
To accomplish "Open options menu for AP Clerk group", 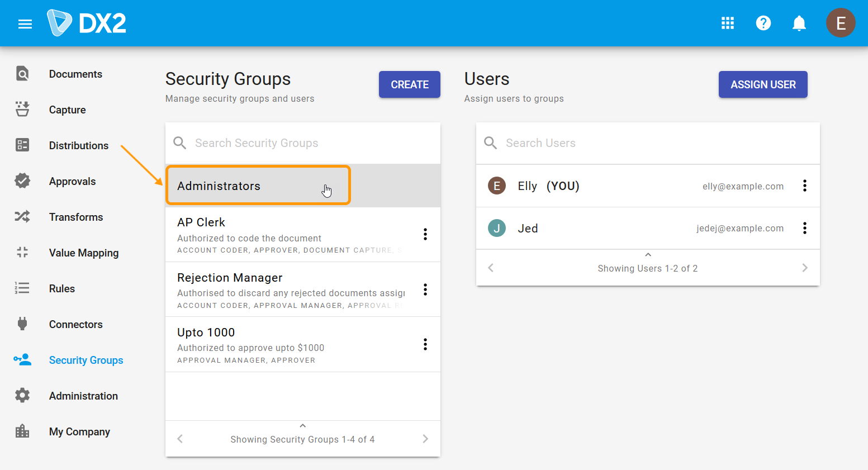I will tap(425, 234).
